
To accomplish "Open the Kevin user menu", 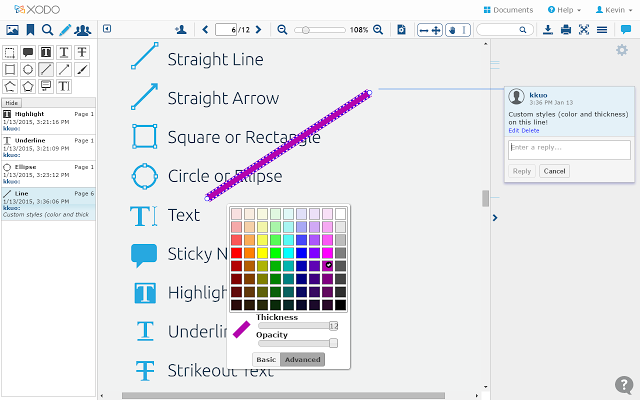I will tap(614, 10).
